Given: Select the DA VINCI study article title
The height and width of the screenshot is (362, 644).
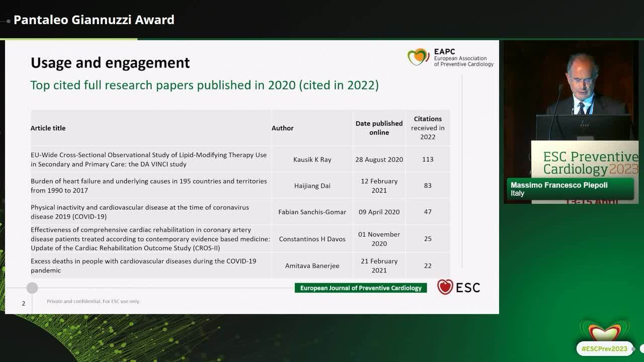Looking at the screenshot, I should coord(148,159).
